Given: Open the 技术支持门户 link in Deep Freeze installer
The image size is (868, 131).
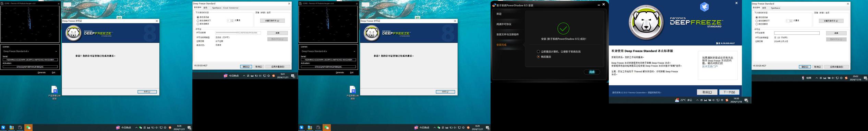Looking at the screenshot, I should [710, 67].
